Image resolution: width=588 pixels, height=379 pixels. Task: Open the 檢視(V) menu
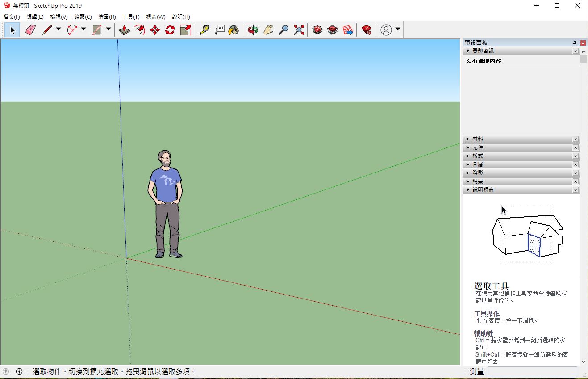point(58,17)
